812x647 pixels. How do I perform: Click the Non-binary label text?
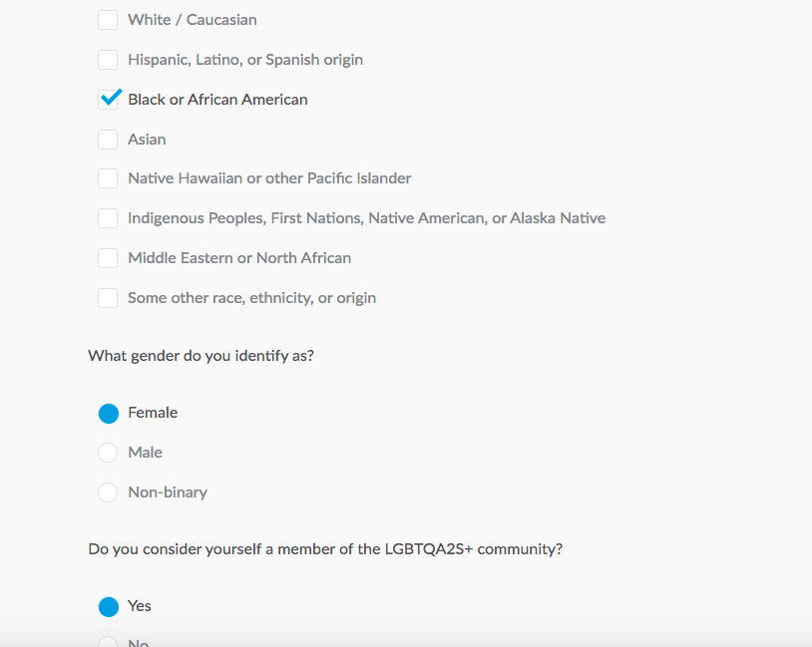[168, 492]
